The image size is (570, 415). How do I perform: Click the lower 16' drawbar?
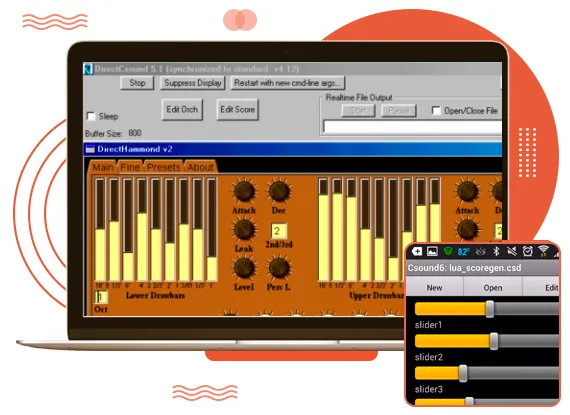point(100,230)
